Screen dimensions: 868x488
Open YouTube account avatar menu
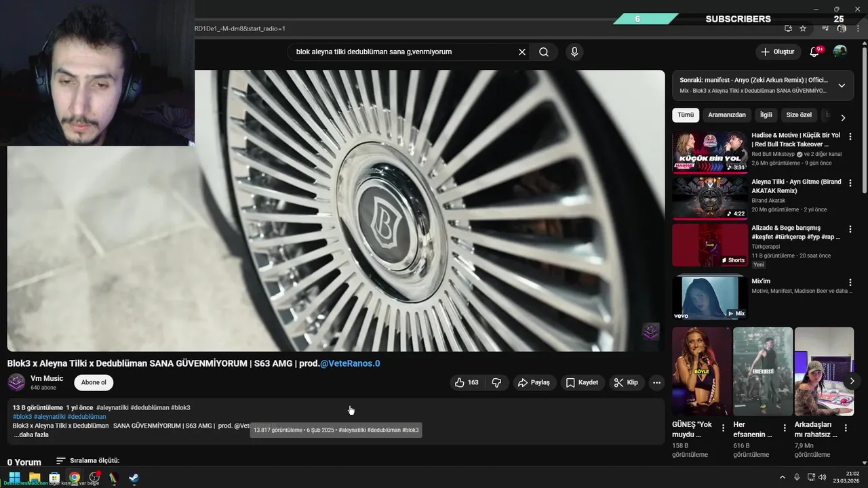(x=840, y=52)
